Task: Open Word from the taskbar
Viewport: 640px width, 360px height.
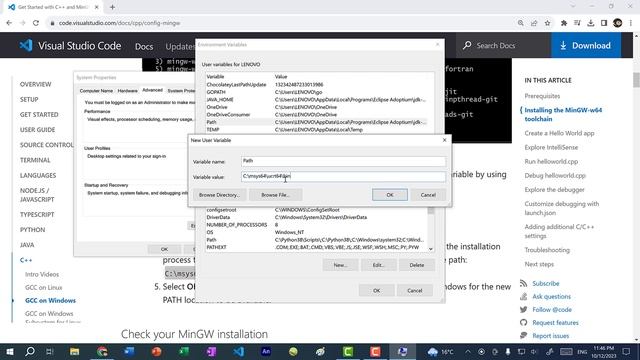Action: coord(129,351)
